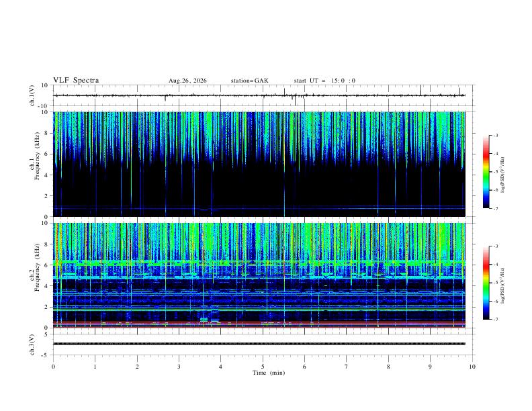Click the lower PSD color scale bar
This screenshot has height=411, width=532.
[486, 283]
